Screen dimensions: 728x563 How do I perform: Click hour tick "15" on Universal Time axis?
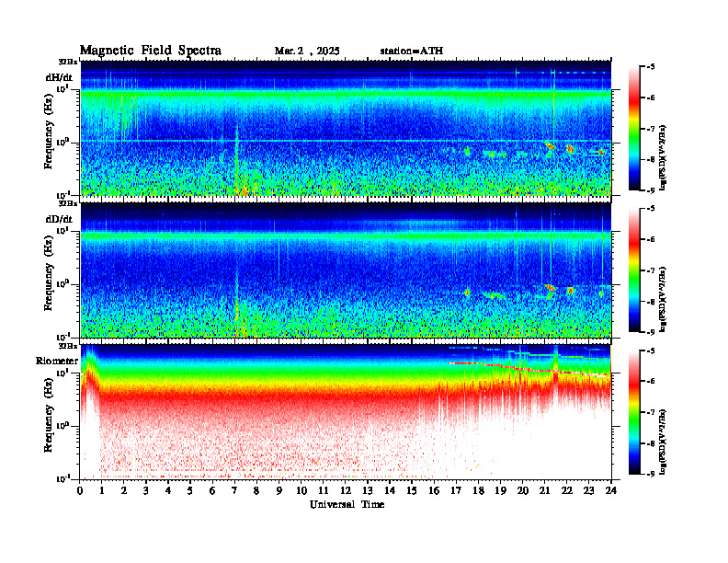(x=412, y=490)
